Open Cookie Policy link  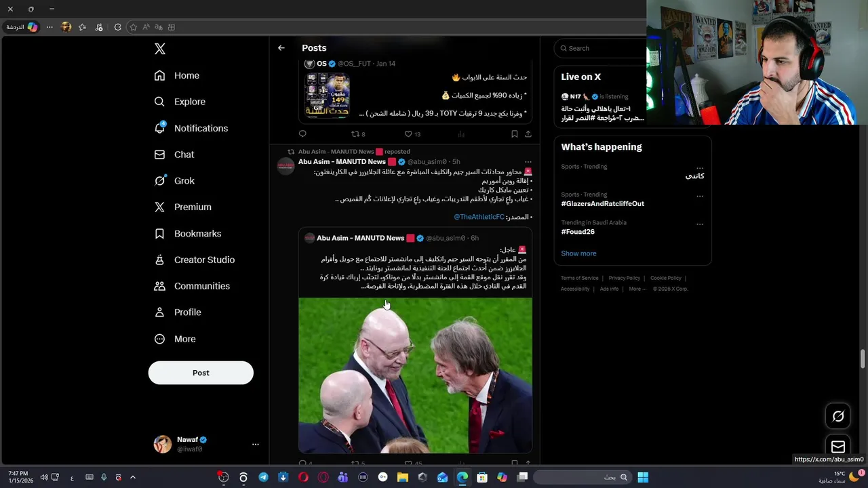(x=666, y=278)
